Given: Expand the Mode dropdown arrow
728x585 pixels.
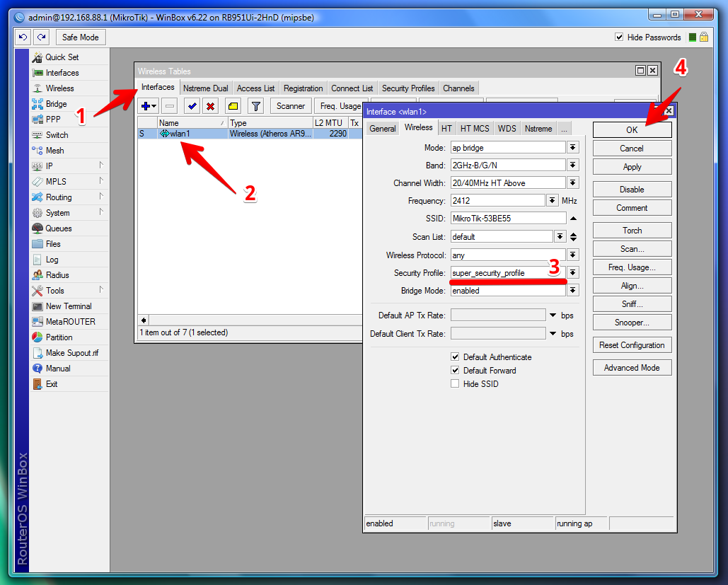Looking at the screenshot, I should 573,148.
